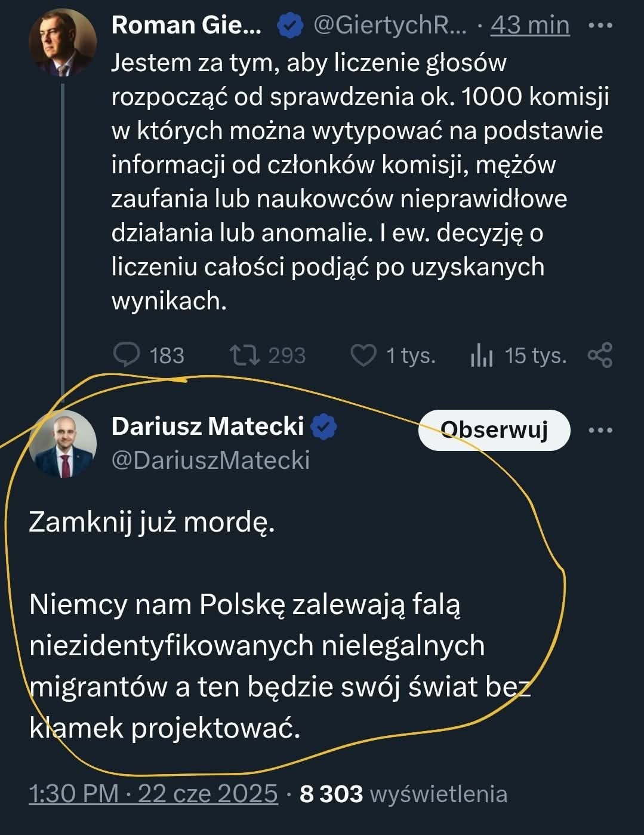Click the retweet icon showing 293
This screenshot has height=835, width=644.
click(245, 355)
